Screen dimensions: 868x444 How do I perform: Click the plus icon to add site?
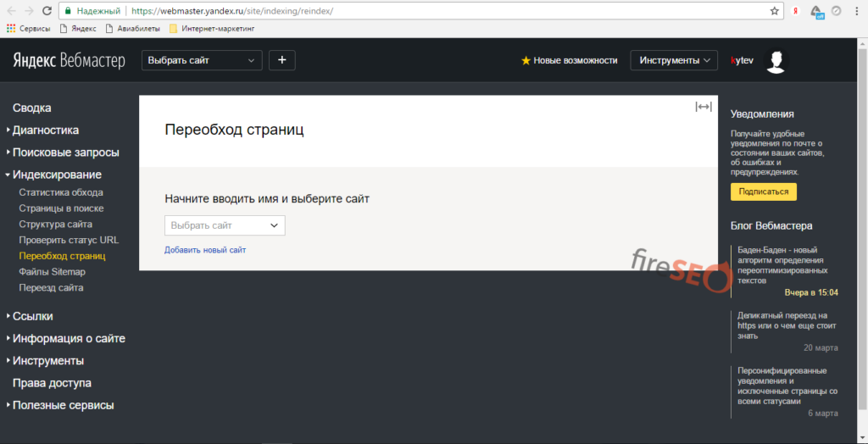(x=282, y=60)
